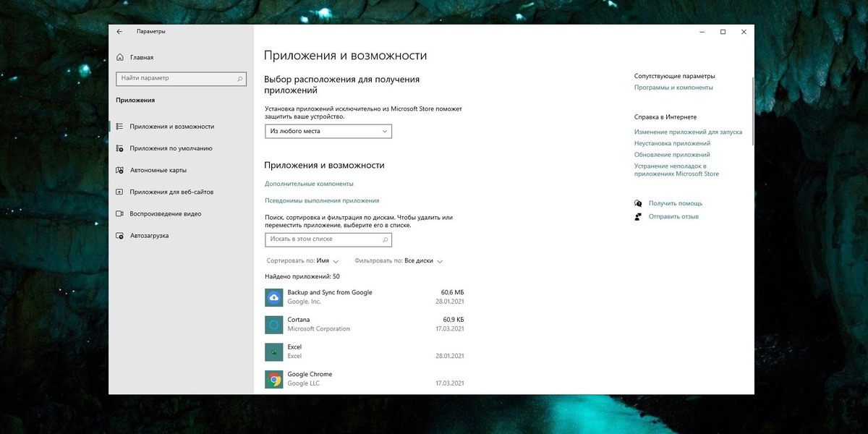Go to Главная in the sidebar
This screenshot has height=434, width=868.
point(142,57)
